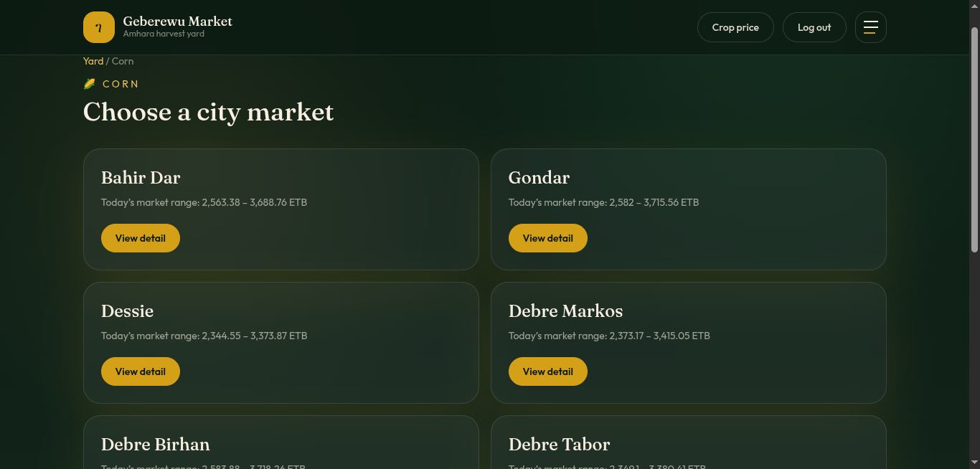The image size is (980, 469).
Task: Click the Amhara harvest yard subtitle
Action: tap(164, 34)
